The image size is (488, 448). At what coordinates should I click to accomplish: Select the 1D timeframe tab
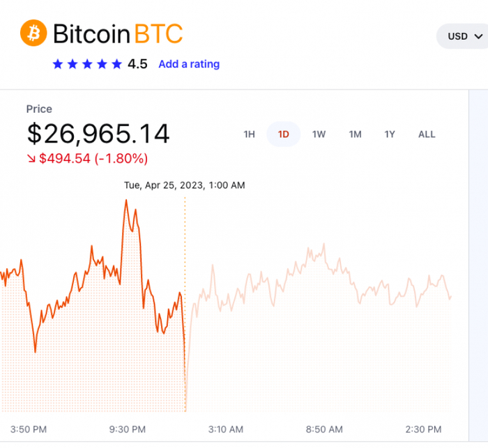click(x=284, y=134)
